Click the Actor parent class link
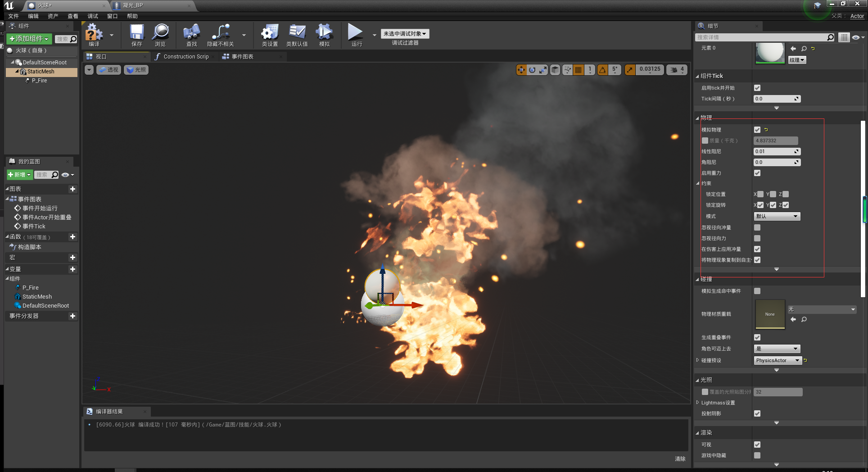 click(857, 16)
